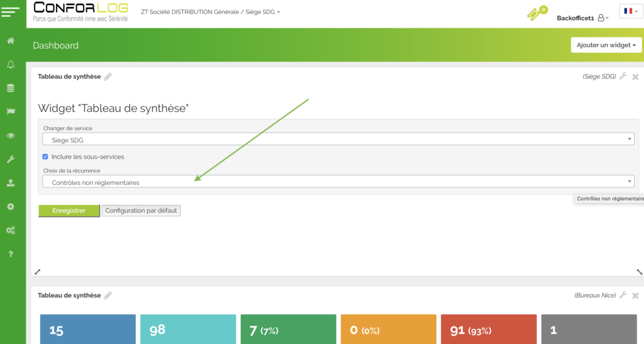Open the home icon in sidebar
Viewport: 644px width, 344px height.
(x=11, y=41)
